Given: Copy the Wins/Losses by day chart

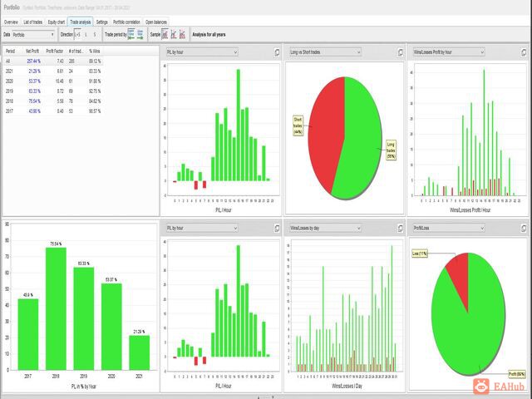Looking at the screenshot, I should 401,229.
